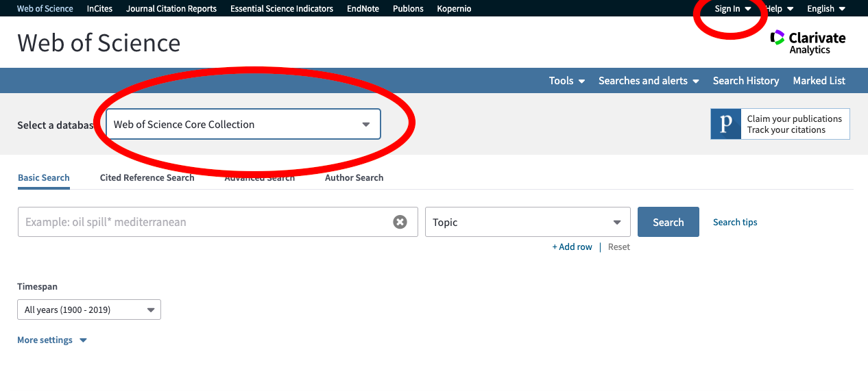The width and height of the screenshot is (868, 391).
Task: Open the Timespan All years dropdown
Action: pyautogui.click(x=89, y=310)
